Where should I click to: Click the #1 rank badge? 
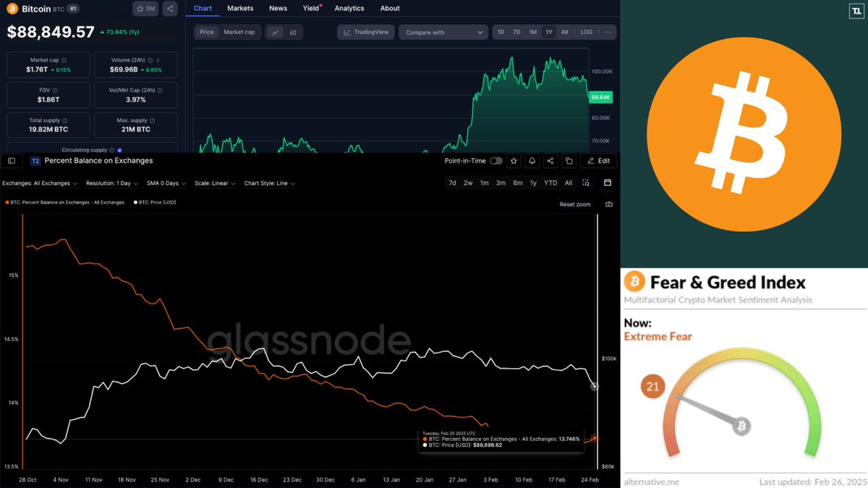click(x=73, y=9)
